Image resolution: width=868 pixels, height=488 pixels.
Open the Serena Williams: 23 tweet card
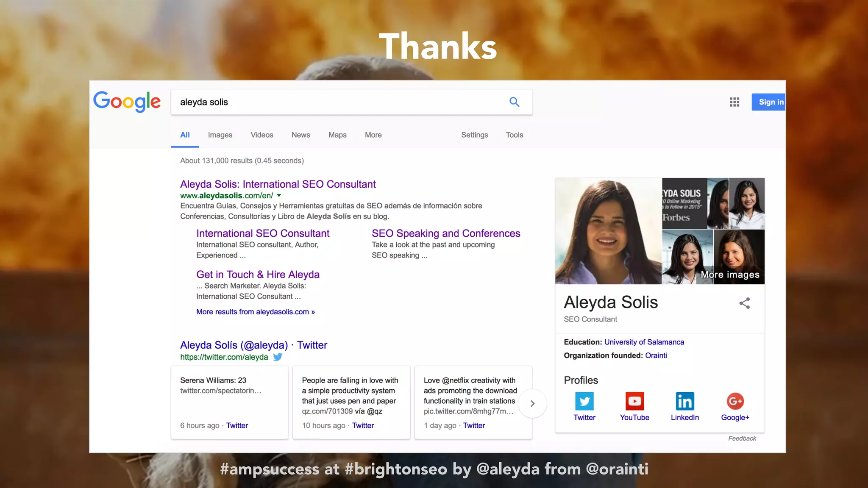click(230, 402)
